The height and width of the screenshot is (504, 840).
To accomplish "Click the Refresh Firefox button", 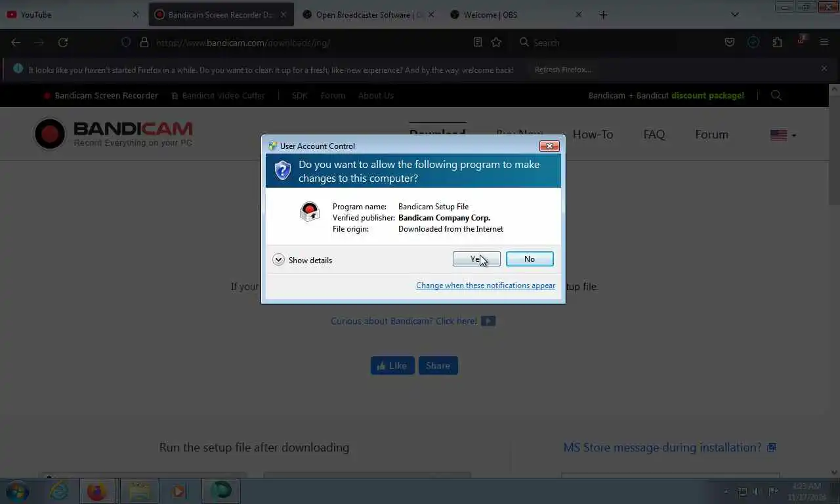I will point(563,70).
